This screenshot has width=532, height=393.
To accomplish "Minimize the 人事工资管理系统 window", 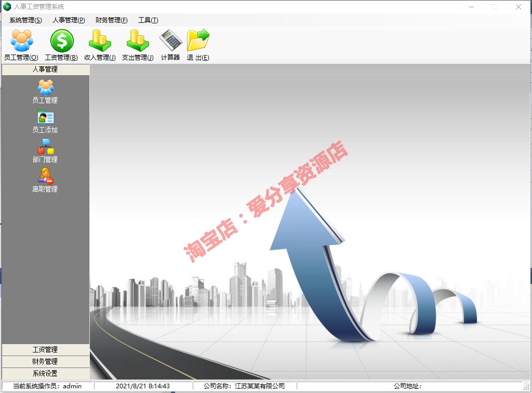I will coord(471,7).
